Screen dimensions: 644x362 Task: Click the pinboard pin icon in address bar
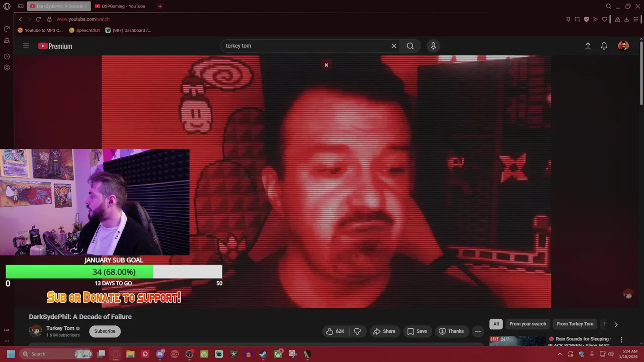tap(568, 19)
